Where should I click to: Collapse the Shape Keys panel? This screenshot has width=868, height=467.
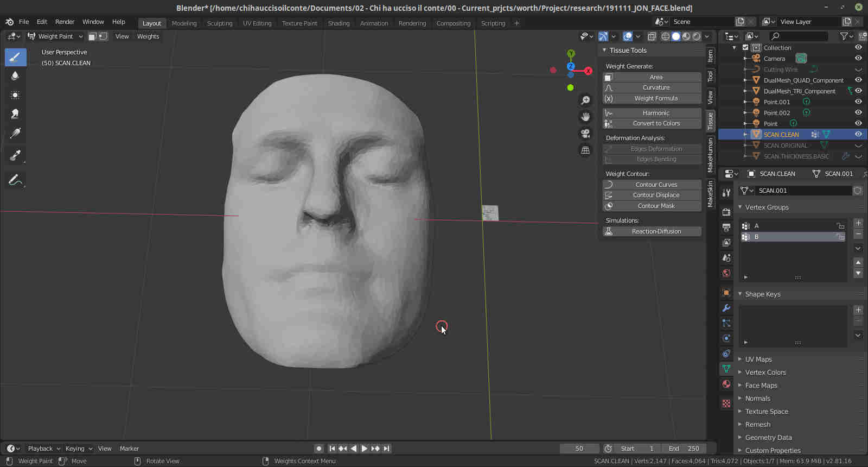coord(740,294)
